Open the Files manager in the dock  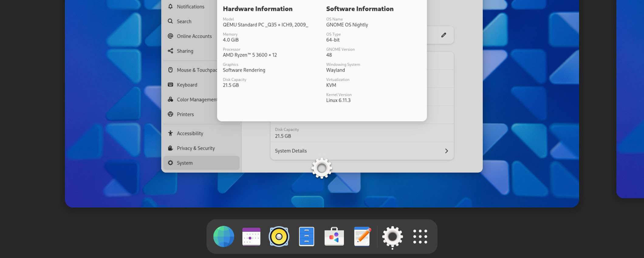click(307, 236)
